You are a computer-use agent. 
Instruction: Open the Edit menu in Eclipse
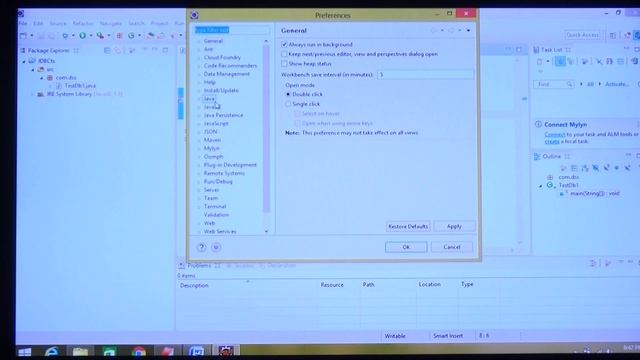[x=38, y=23]
